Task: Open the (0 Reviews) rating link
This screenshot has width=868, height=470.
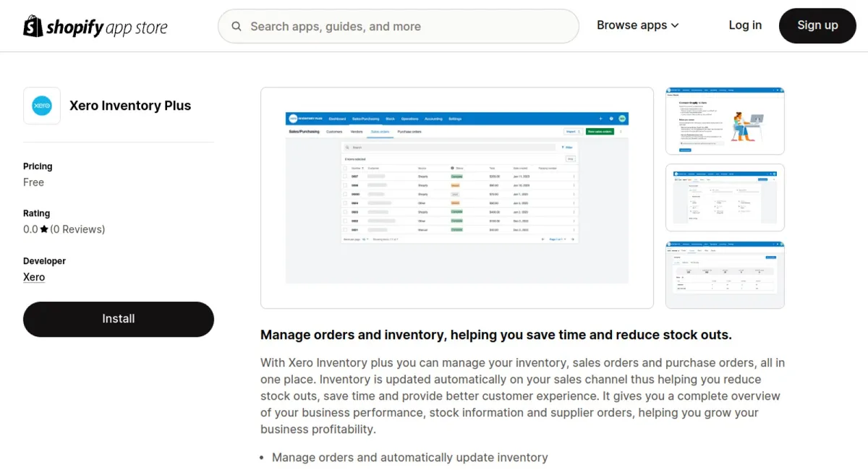Action: coord(77,229)
